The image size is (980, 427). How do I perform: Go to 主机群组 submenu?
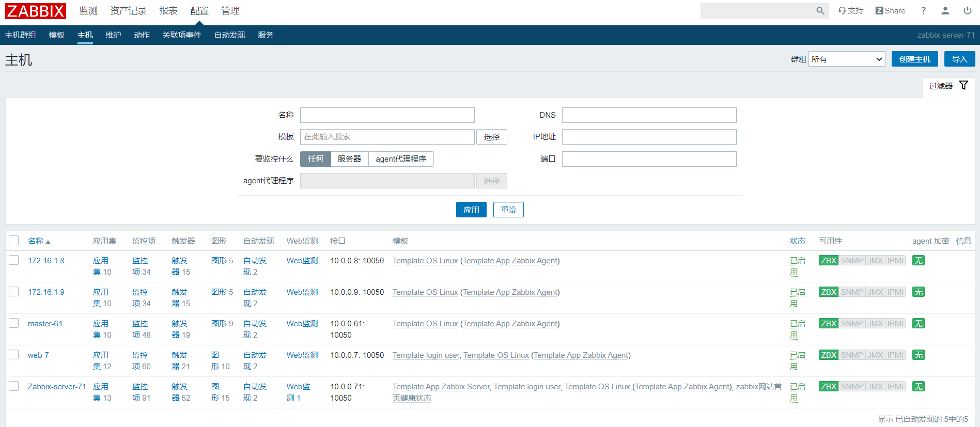pyautogui.click(x=21, y=35)
